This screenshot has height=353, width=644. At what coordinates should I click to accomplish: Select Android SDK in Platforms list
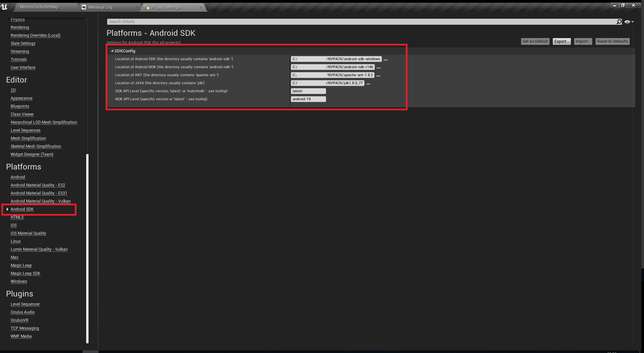pyautogui.click(x=22, y=210)
